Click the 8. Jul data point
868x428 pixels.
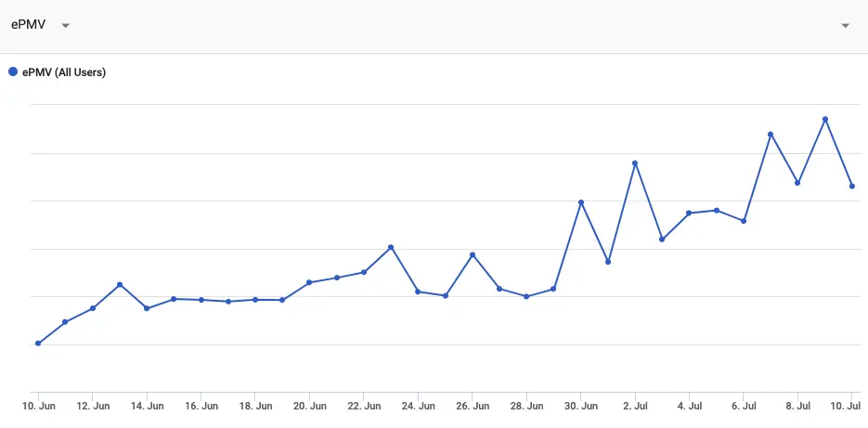797,183
